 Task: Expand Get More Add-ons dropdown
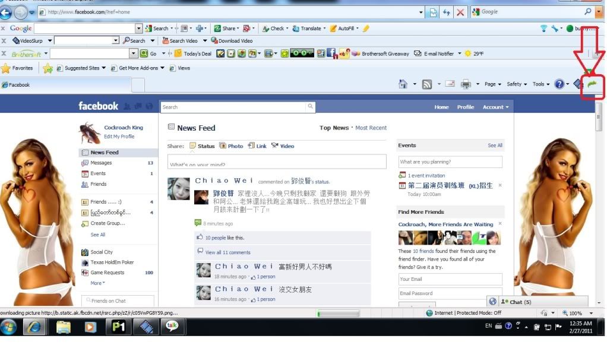coord(162,68)
